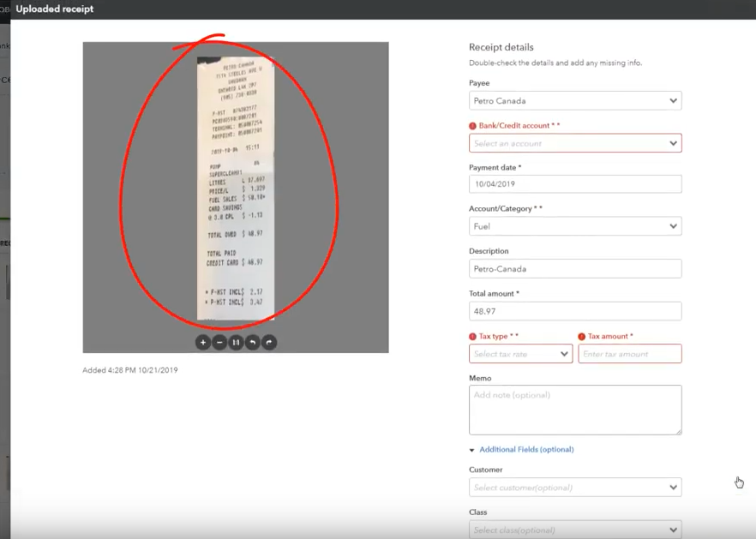Screen dimensions: 756x539
Task: Open the Bank/Credit account dropdown
Action: coord(575,143)
